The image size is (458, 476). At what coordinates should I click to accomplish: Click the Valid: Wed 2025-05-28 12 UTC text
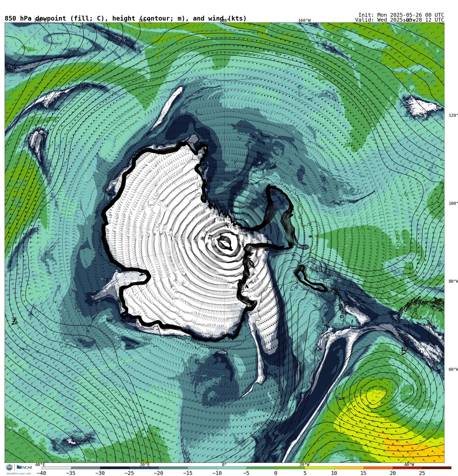(399, 20)
